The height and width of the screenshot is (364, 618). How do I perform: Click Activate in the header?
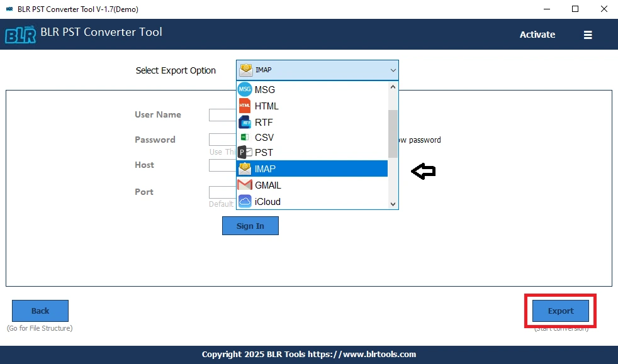(x=537, y=35)
